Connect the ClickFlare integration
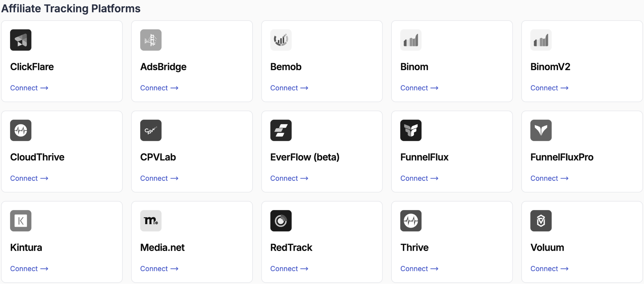644x284 pixels. pyautogui.click(x=29, y=88)
